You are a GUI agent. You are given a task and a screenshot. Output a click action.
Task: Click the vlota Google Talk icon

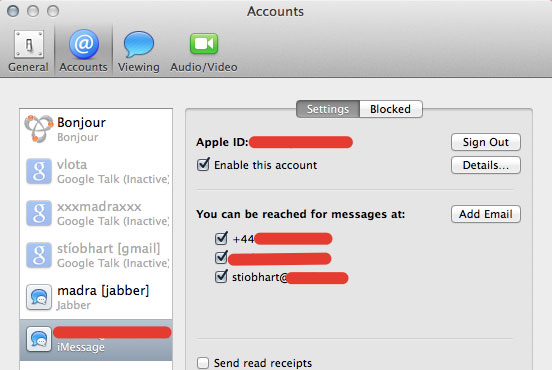[39, 171]
